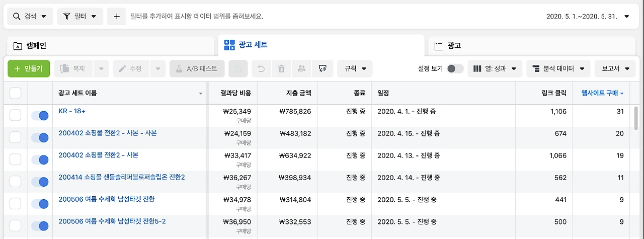Open the 필터 filter dropdown

pos(80,16)
